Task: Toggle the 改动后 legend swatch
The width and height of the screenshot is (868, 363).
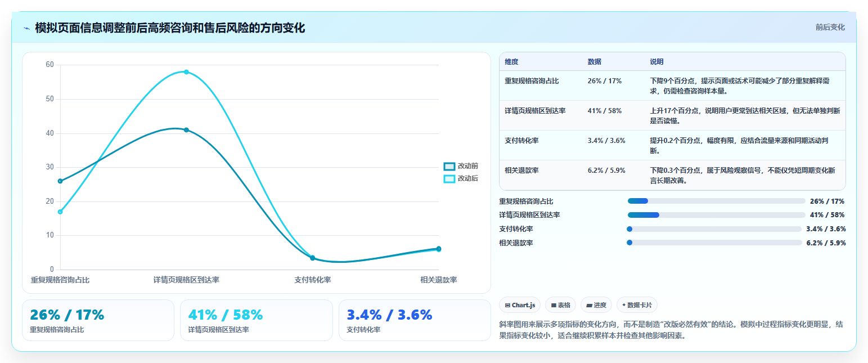Action: point(449,178)
